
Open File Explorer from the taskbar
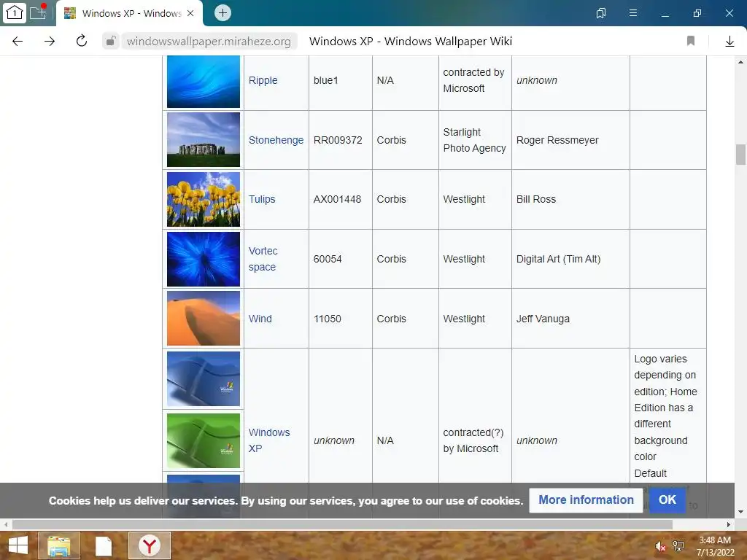tap(59, 545)
